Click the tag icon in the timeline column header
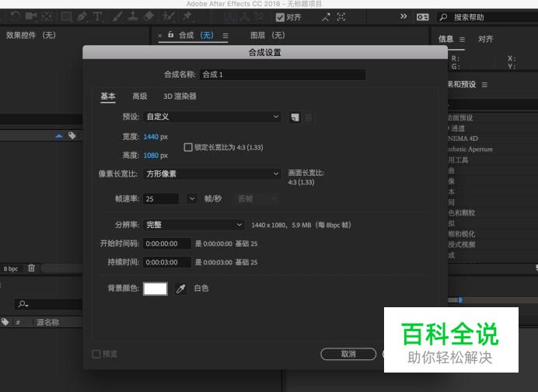 pos(5,322)
